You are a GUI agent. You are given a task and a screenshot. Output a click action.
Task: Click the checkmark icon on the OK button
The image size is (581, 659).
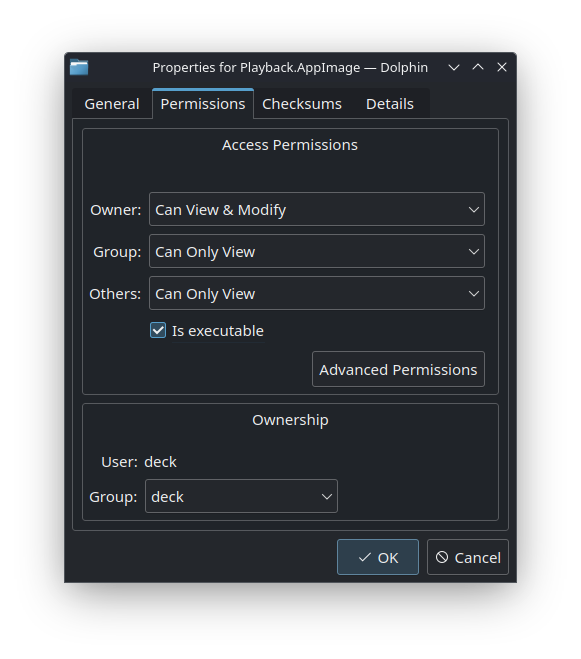(x=364, y=557)
